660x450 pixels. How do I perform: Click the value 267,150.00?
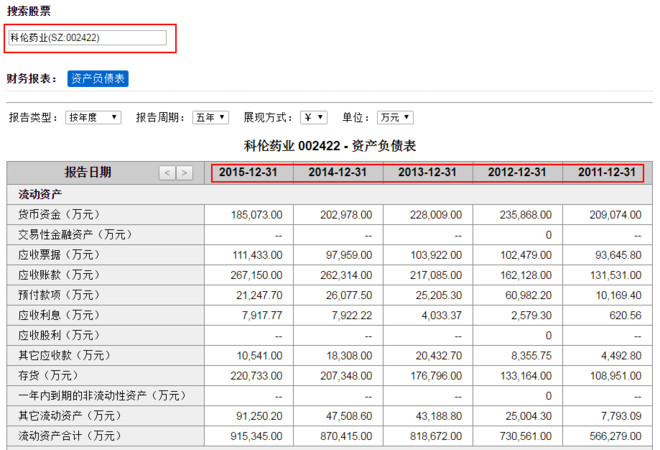(256, 275)
